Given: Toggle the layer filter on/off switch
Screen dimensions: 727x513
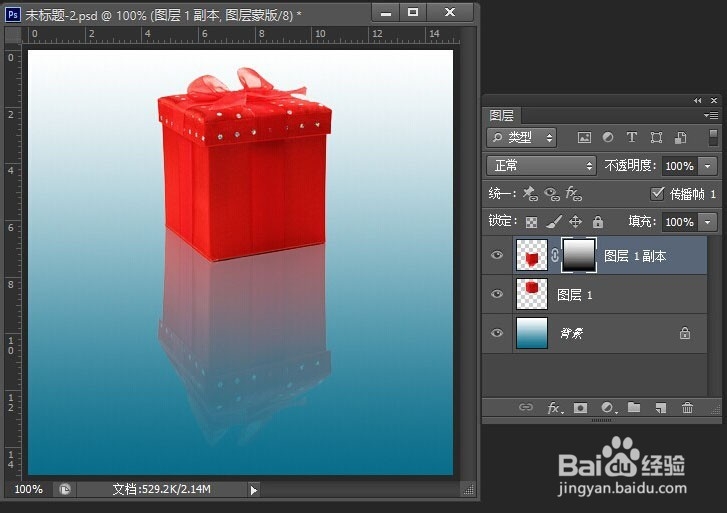Looking at the screenshot, I should point(713,138).
